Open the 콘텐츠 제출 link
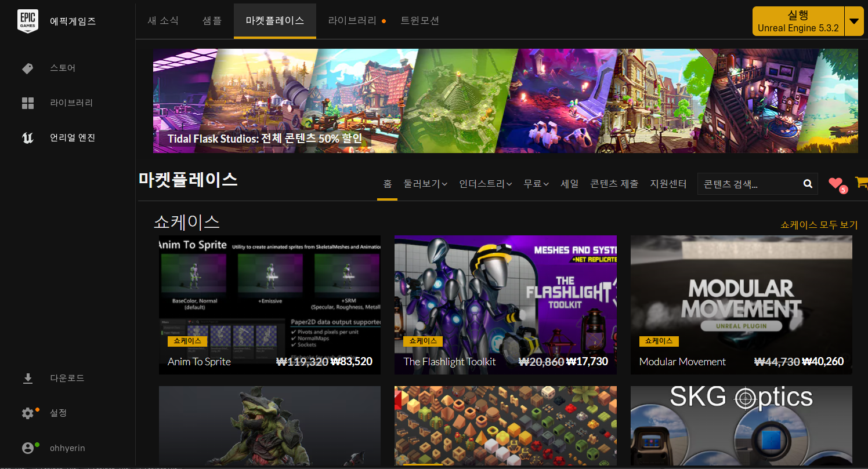This screenshot has width=868, height=469. pos(614,184)
